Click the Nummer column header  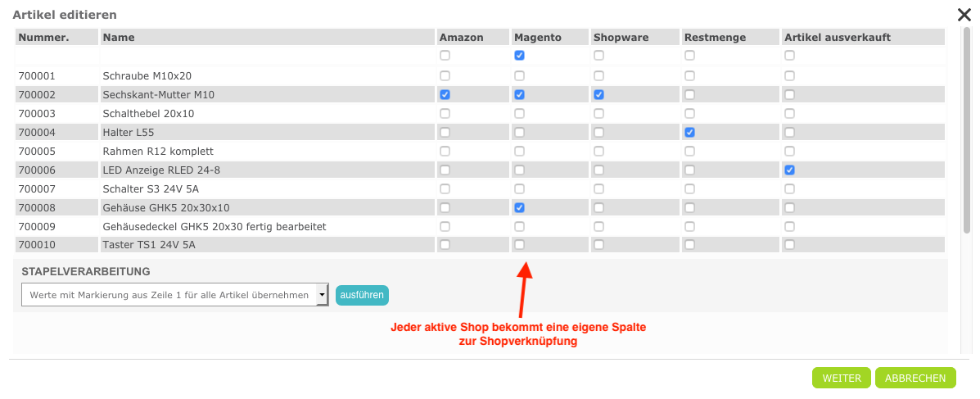(43, 38)
